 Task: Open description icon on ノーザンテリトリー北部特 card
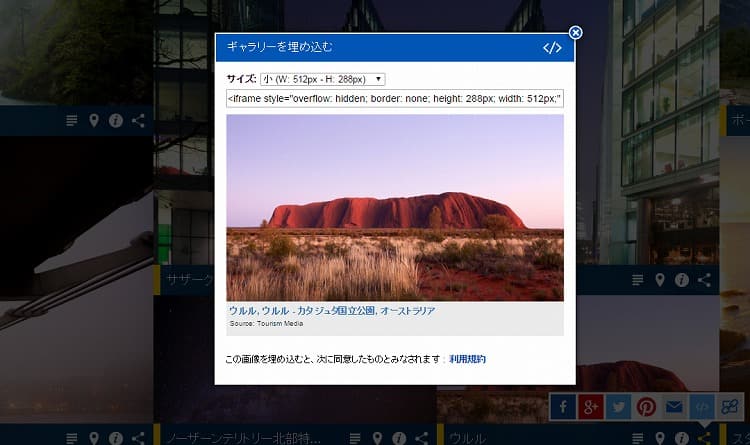pyautogui.click(x=355, y=438)
